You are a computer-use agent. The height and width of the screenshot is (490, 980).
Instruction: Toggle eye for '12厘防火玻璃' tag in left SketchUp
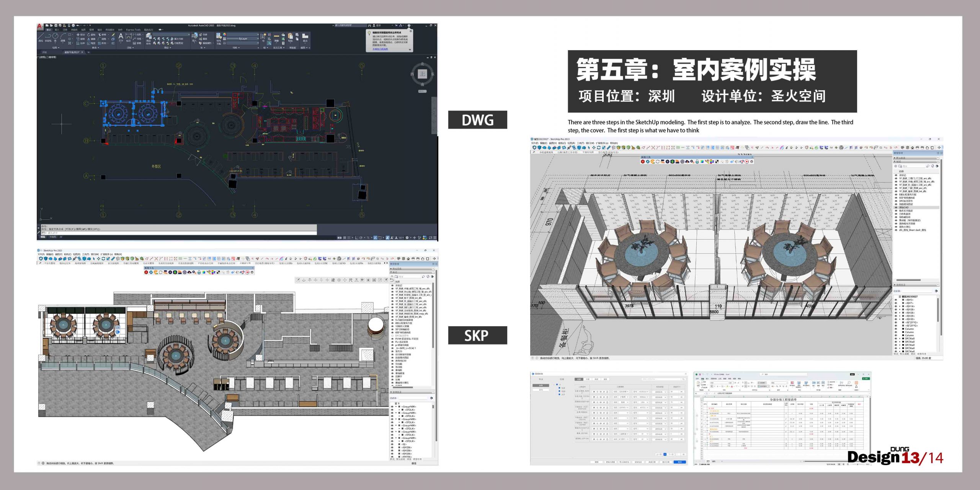click(392, 326)
